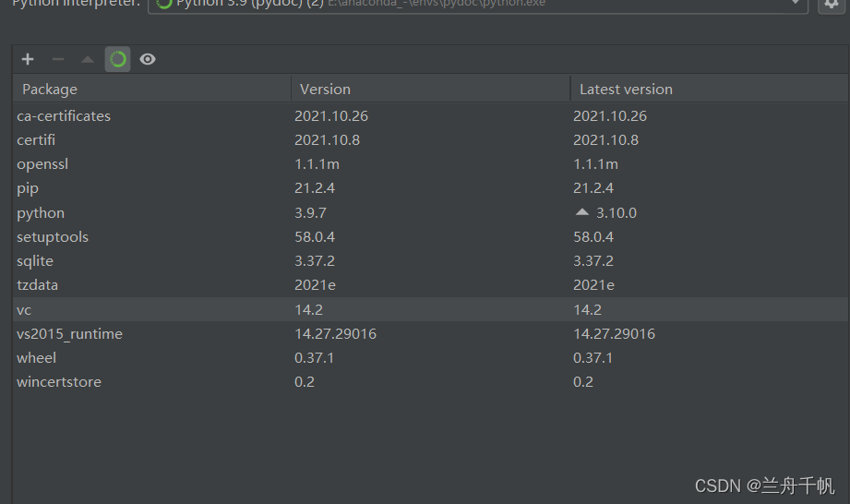Viewport: 850px width, 504px height.
Task: Toggle the eye icon for early releases
Action: coord(148,59)
